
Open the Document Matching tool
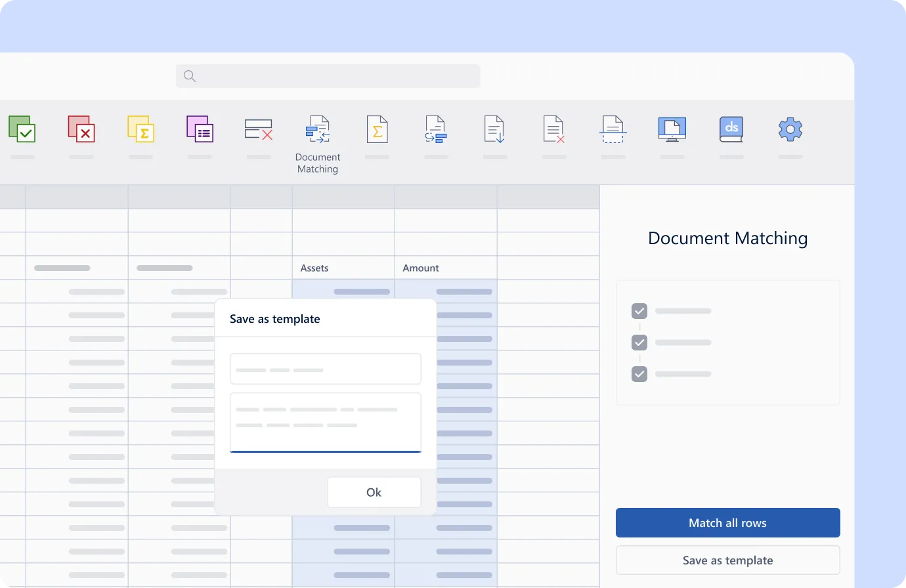click(318, 129)
